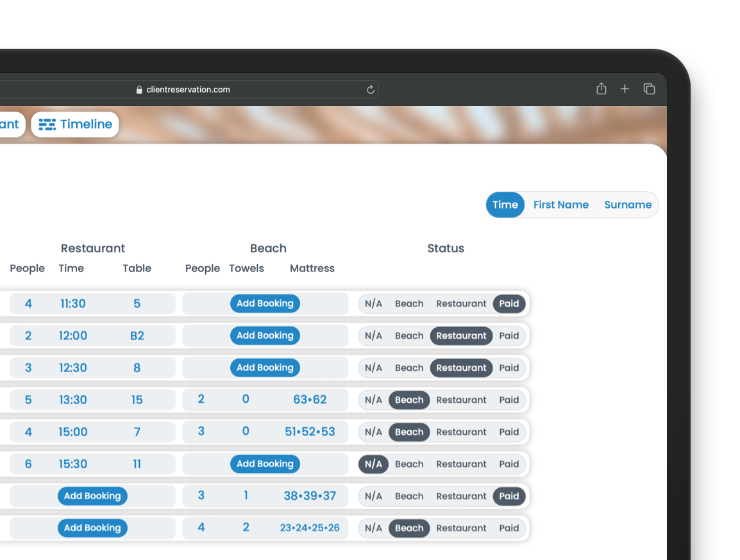This screenshot has width=740, height=560.
Task: Set 13:30 reservation status to Restaurant
Action: coord(461,400)
